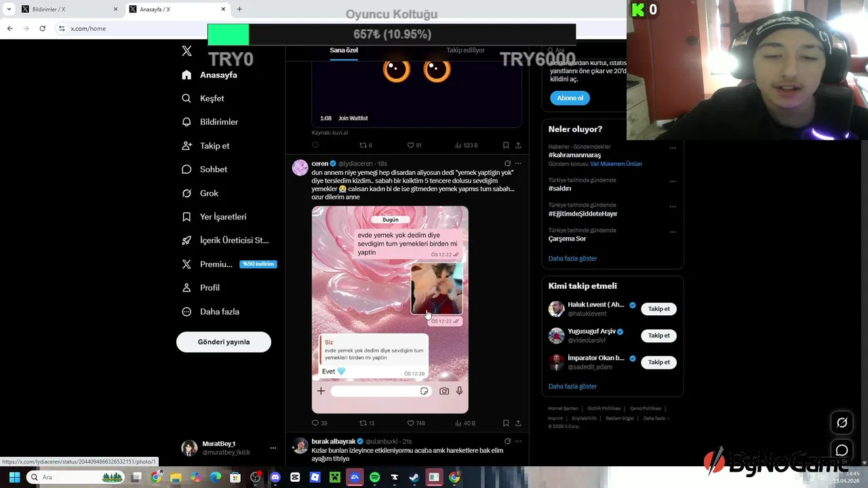Screen dimensions: 868x488
Task: Reply to ceren's post with 39 comments
Action: click(319, 423)
